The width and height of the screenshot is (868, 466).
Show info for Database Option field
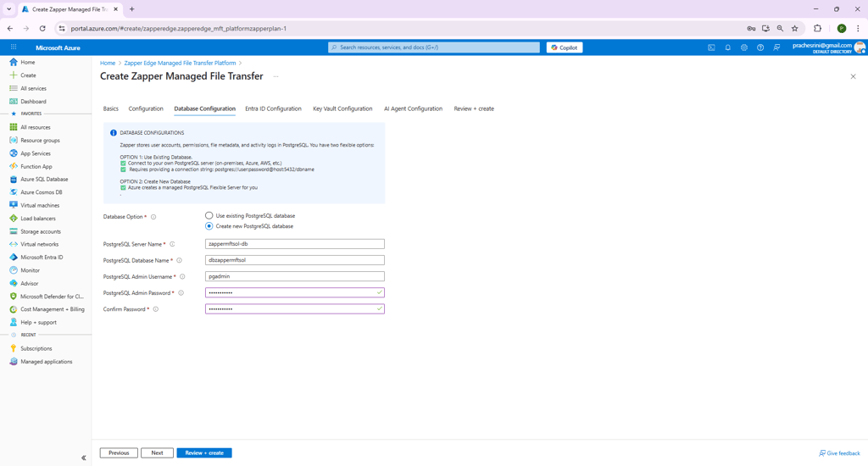(x=153, y=217)
